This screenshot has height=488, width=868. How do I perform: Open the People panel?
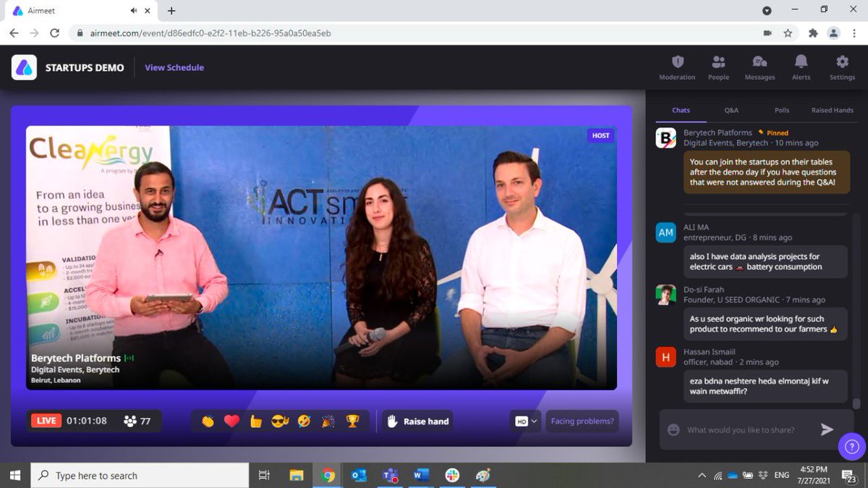pyautogui.click(x=718, y=67)
